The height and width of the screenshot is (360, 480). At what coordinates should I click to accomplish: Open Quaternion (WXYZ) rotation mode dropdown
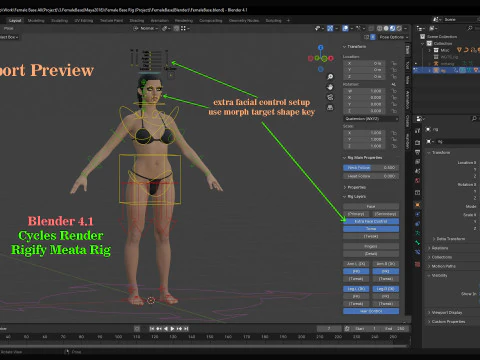tap(371, 119)
